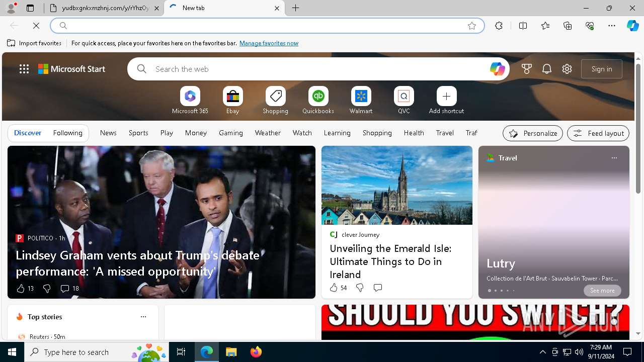Screen dimensions: 644x362
Task: Open the Edge profile icon
Action: [x=11, y=8]
